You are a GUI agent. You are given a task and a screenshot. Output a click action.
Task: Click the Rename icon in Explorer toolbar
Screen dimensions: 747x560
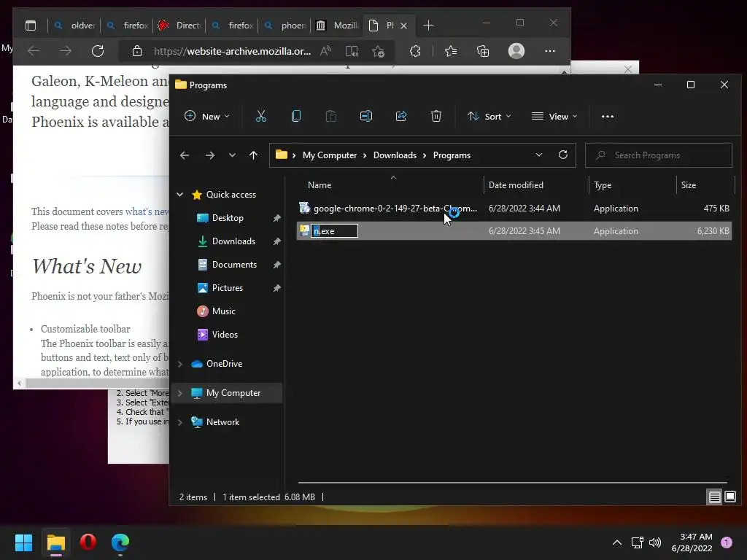[366, 116]
